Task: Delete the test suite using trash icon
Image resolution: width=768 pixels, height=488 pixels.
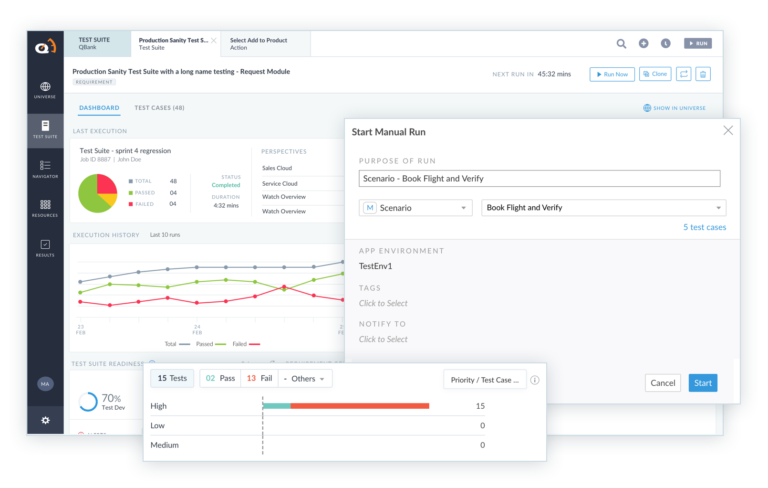Action: click(x=704, y=74)
